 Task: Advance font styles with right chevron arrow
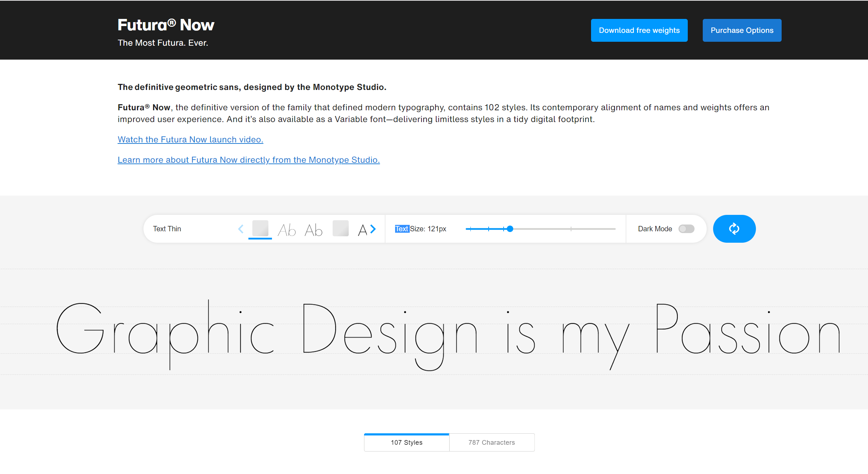click(373, 229)
